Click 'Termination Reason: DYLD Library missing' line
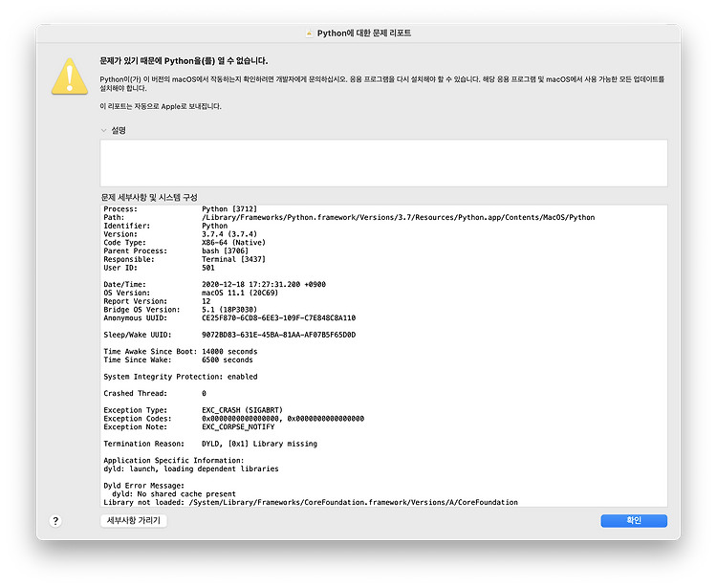Screen dimensions: 717x588 coord(210,444)
